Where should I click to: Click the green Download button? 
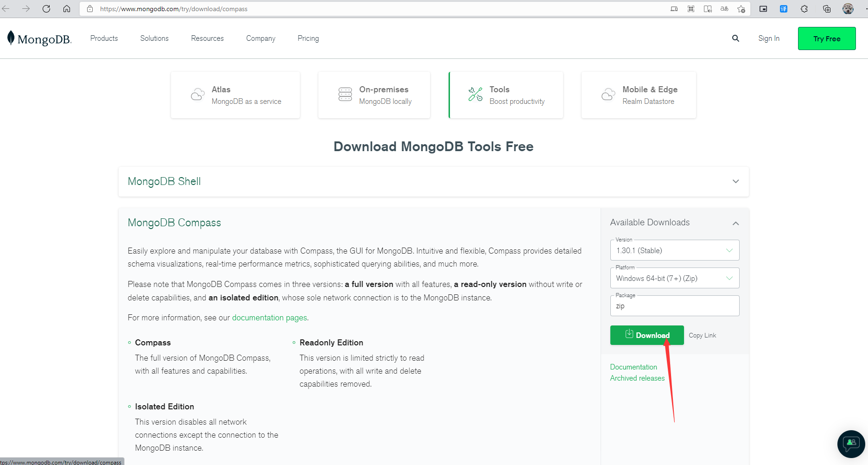(647, 335)
